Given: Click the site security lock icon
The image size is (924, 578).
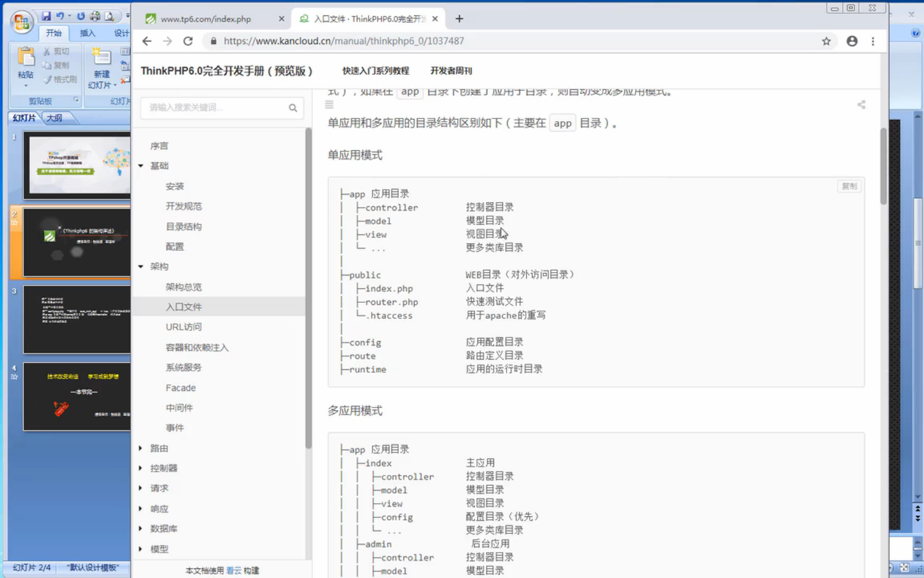Looking at the screenshot, I should coord(213,41).
